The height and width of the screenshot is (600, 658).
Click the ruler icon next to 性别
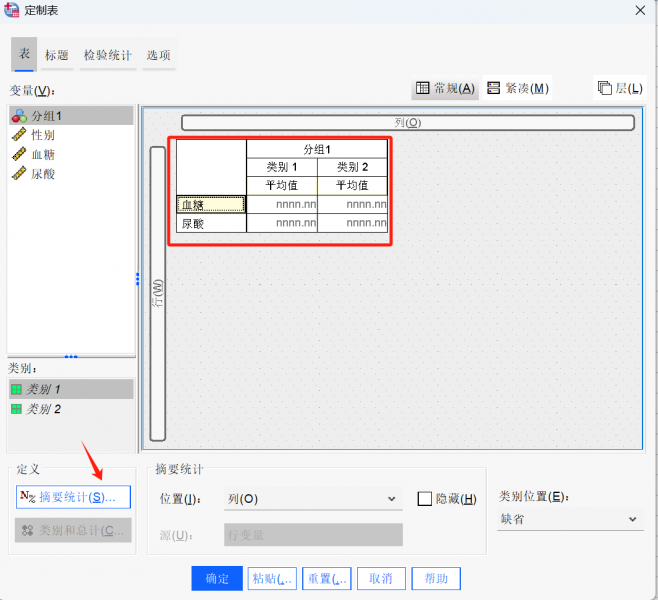click(x=19, y=135)
